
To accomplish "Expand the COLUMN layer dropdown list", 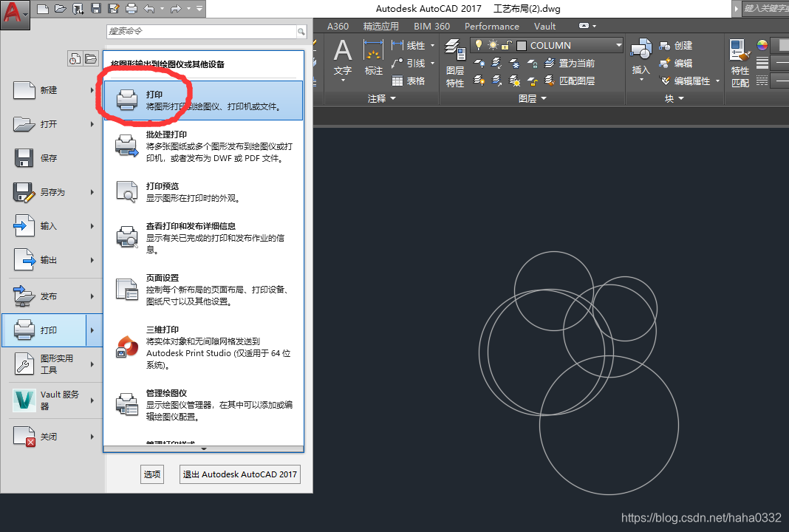I will pos(619,45).
